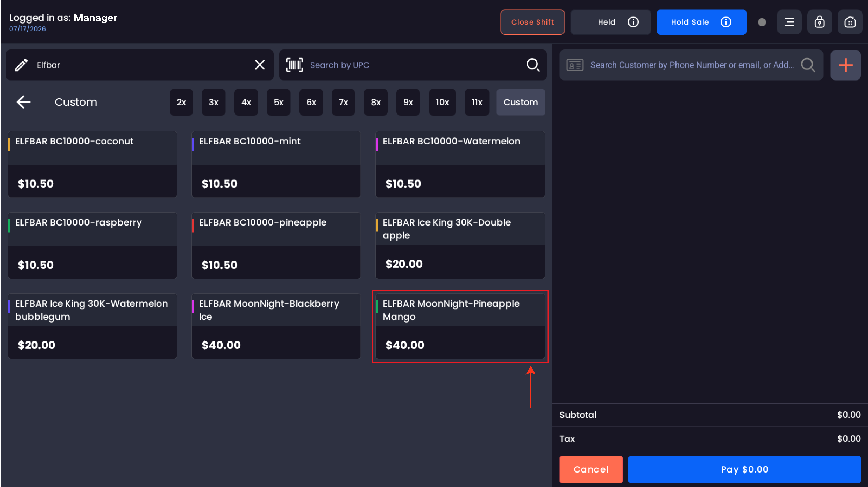The height and width of the screenshot is (487, 868).
Task: Select the 5x quantity multiplier
Action: tap(278, 102)
